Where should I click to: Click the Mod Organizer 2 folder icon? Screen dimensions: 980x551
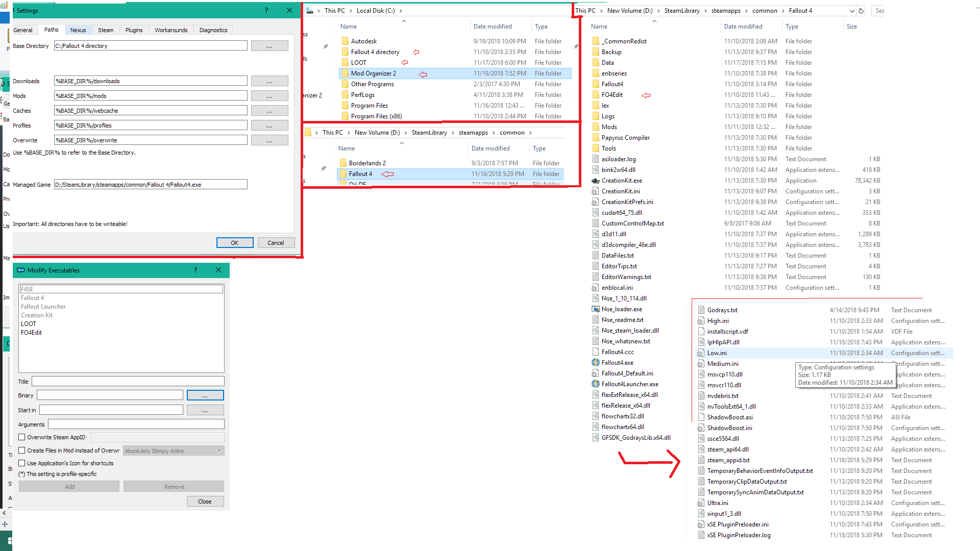point(345,73)
